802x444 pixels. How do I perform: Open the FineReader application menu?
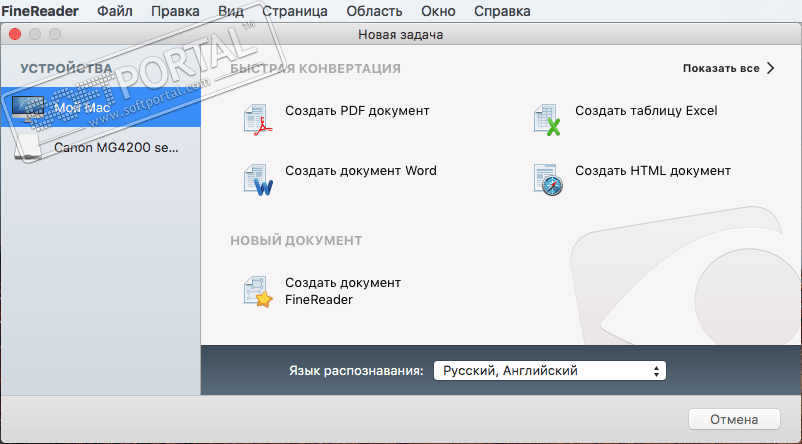coord(40,11)
